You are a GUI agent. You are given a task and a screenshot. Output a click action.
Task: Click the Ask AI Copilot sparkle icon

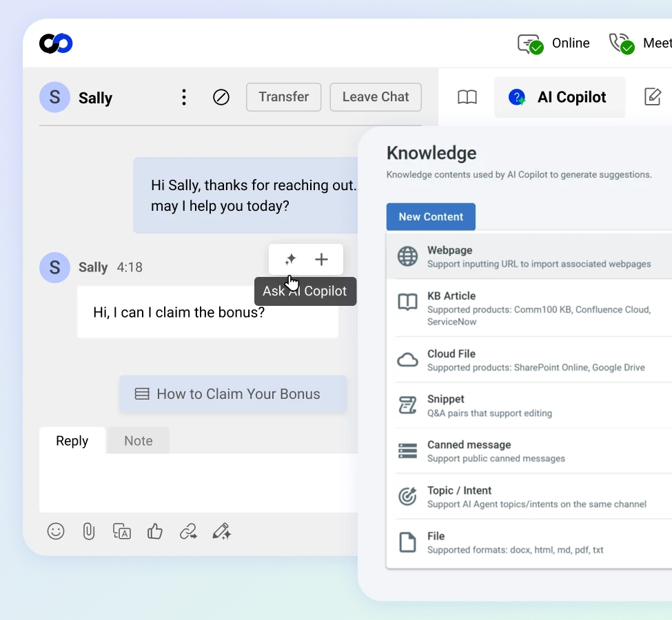click(x=291, y=259)
